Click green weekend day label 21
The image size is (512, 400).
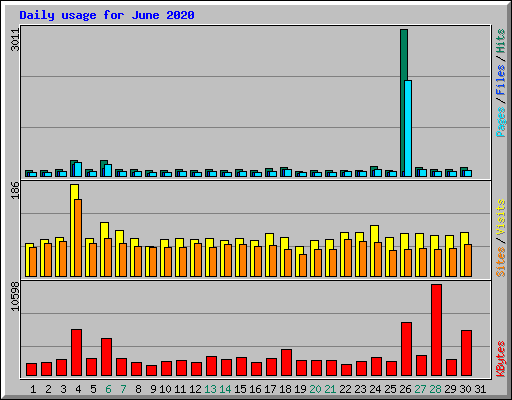(330, 389)
